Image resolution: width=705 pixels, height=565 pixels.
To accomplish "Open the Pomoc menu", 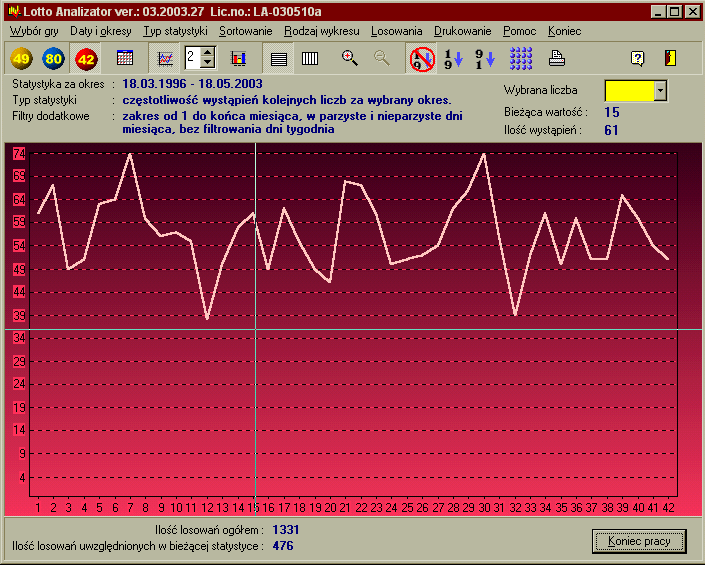I will click(519, 31).
